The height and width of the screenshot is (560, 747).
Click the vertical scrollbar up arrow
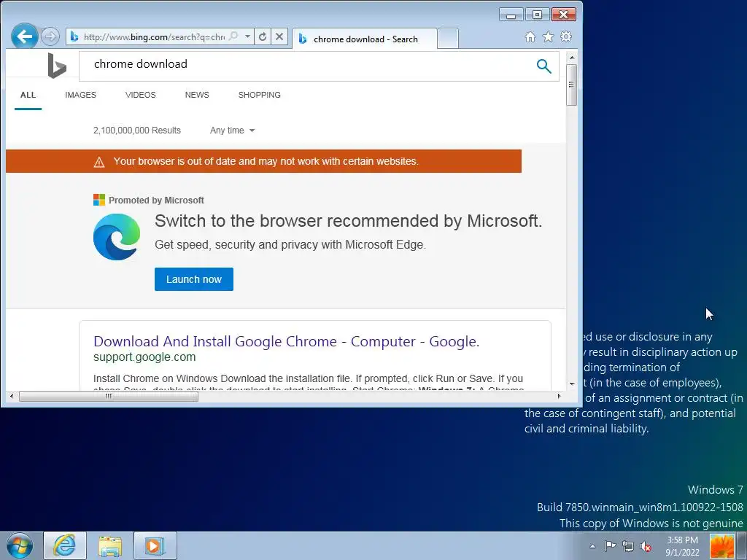pyautogui.click(x=572, y=57)
